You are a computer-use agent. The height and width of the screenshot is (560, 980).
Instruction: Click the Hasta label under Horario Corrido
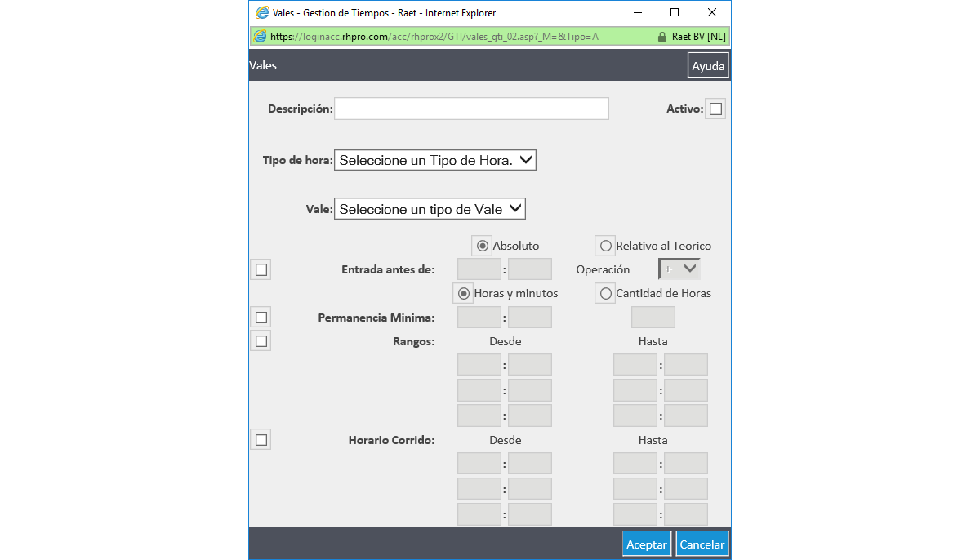pyautogui.click(x=653, y=440)
